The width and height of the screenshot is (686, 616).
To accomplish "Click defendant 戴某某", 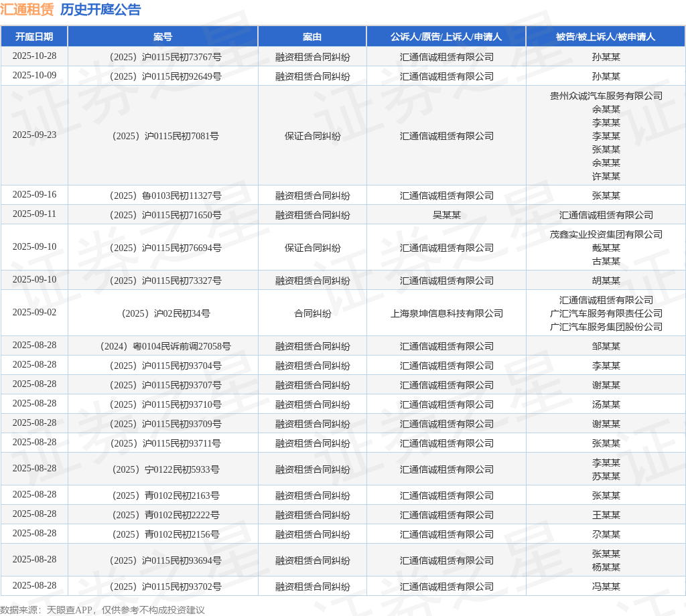I will point(606,248).
